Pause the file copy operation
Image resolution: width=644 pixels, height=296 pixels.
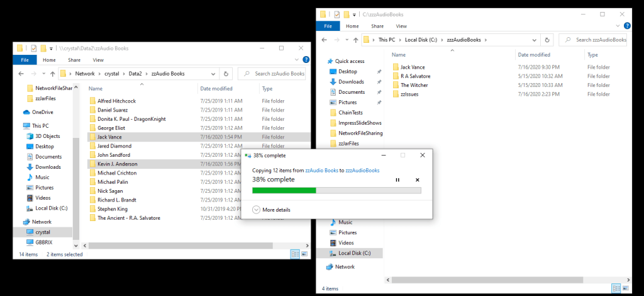coord(397,180)
